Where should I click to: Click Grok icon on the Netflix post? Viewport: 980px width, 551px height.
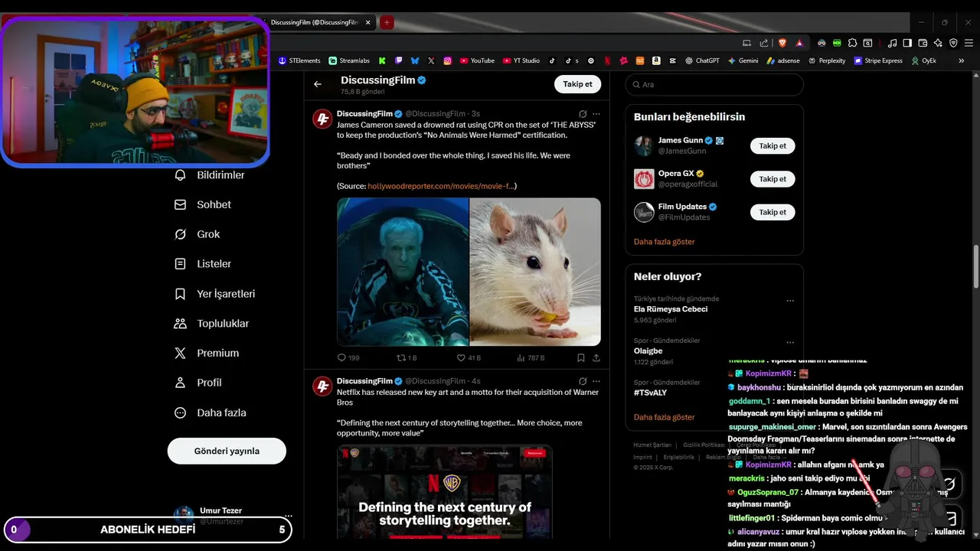(583, 381)
